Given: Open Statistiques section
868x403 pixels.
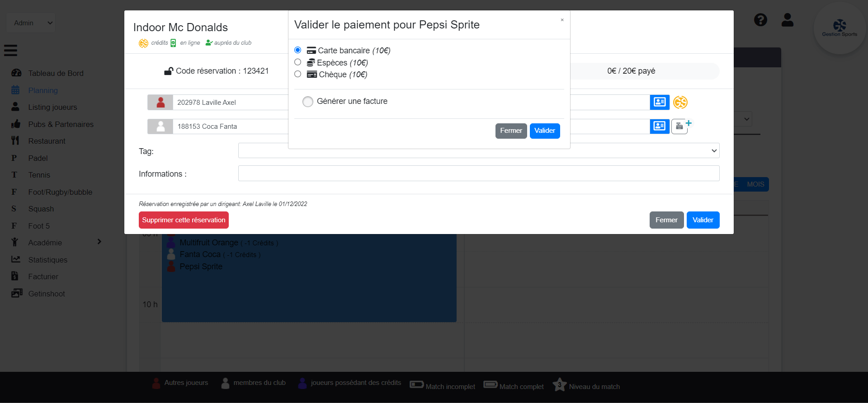Looking at the screenshot, I should pos(47,260).
